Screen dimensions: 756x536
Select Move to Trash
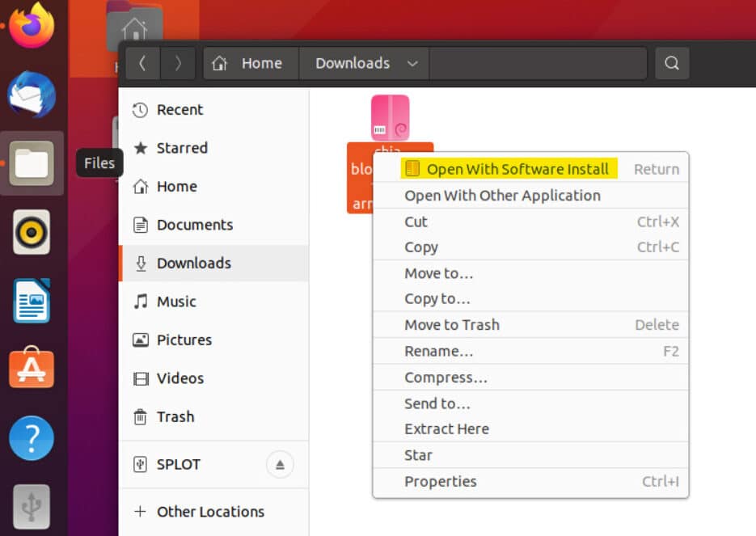[530, 325]
